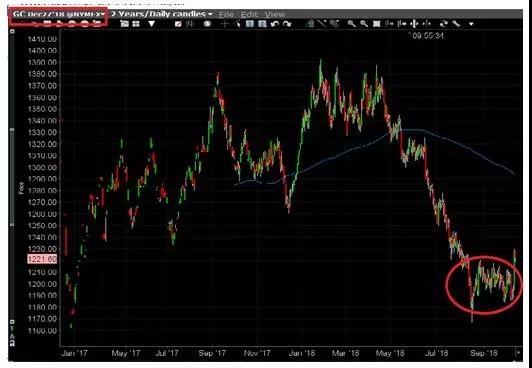
Task: Select the zoom in magnifier icon
Action: (x=352, y=24)
